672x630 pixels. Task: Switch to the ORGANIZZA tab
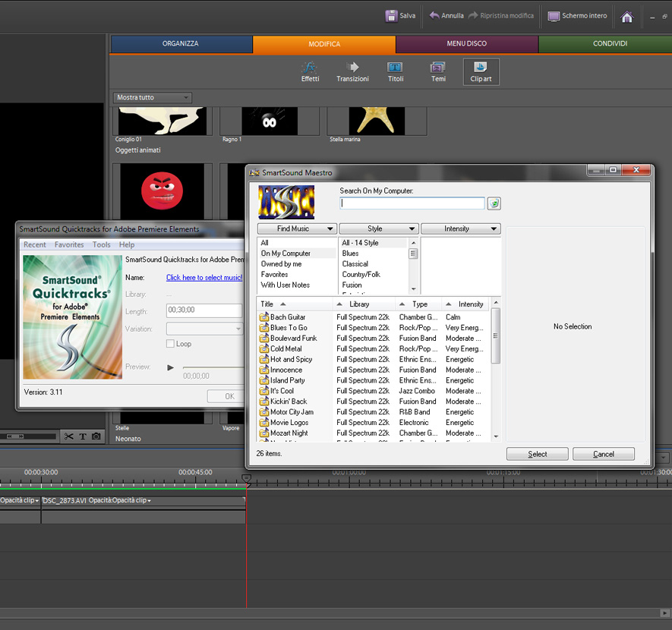tap(181, 44)
